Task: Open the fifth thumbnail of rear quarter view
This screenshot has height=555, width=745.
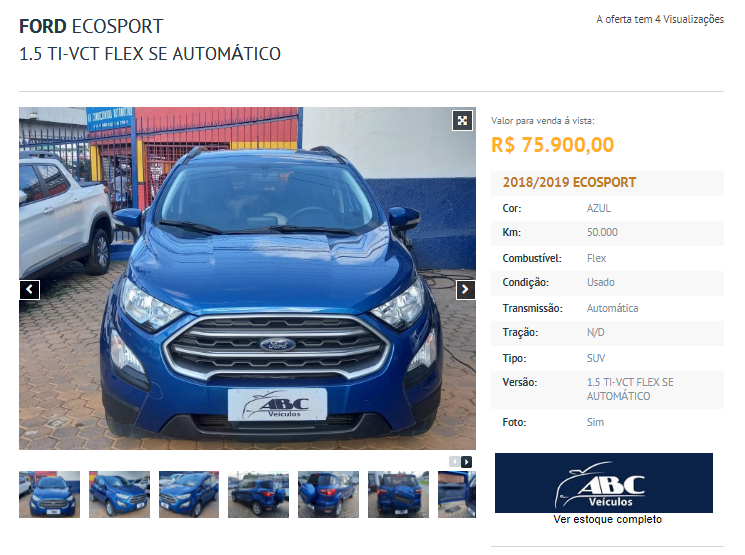Action: click(328, 494)
